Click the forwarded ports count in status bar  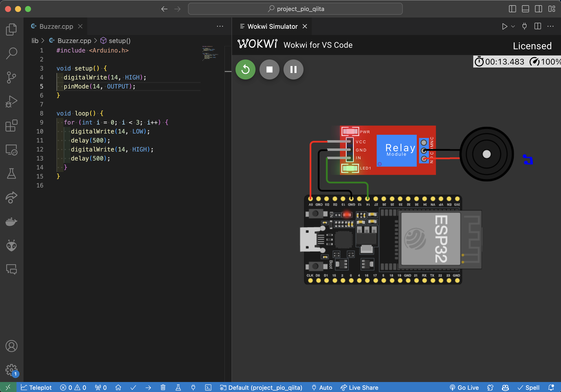(101, 387)
